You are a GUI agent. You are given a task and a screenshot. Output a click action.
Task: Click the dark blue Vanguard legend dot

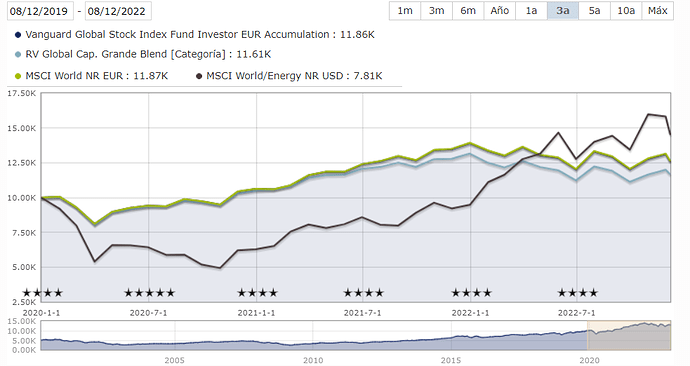[x=18, y=35]
